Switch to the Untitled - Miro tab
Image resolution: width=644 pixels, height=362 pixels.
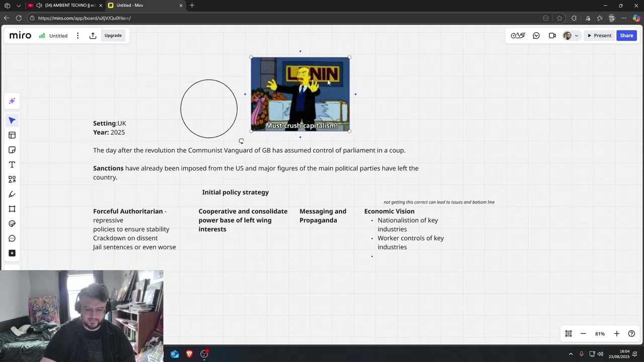(x=145, y=6)
